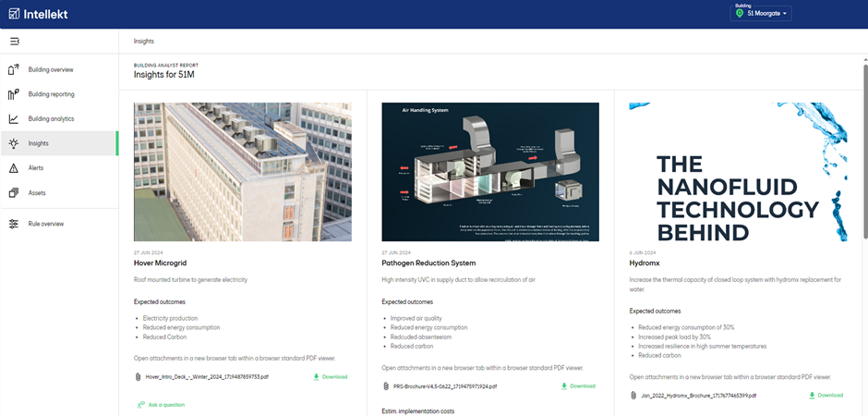
Task: Click the Ask a question chat icon
Action: [140, 405]
